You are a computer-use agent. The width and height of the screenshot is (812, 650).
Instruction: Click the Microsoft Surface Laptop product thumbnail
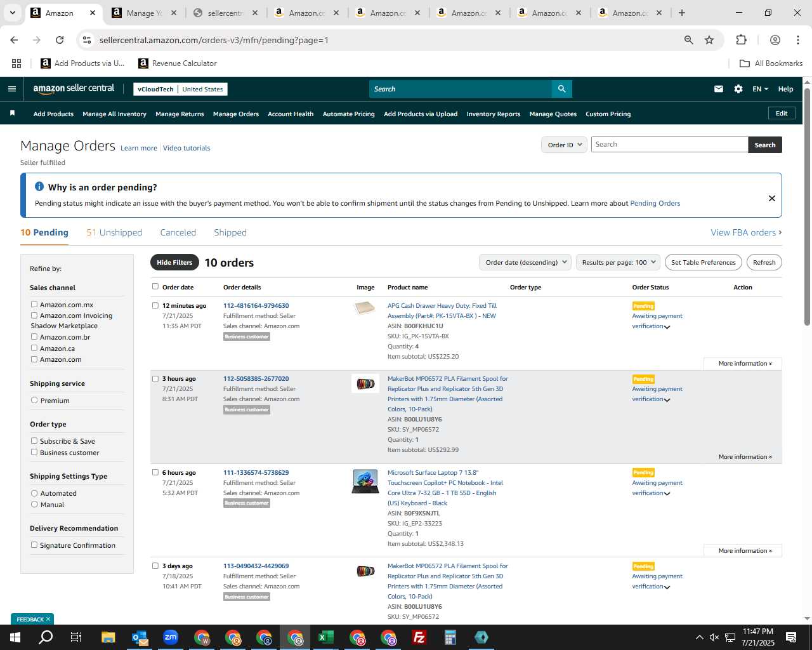pyautogui.click(x=365, y=481)
